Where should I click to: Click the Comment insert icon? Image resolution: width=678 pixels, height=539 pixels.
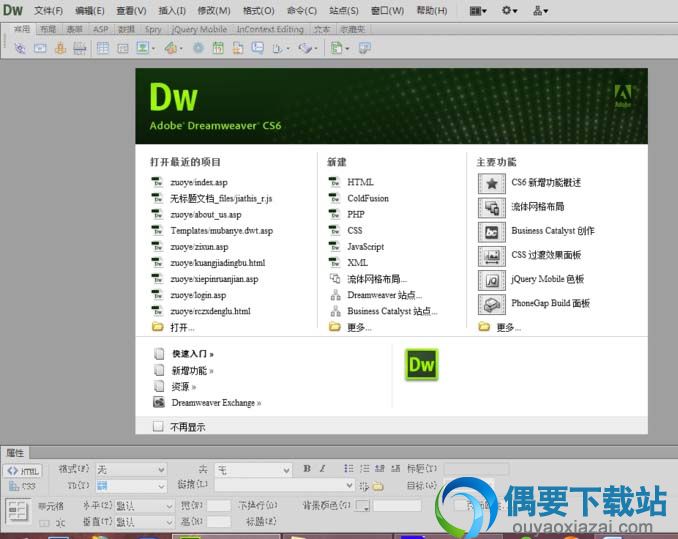tap(258, 48)
